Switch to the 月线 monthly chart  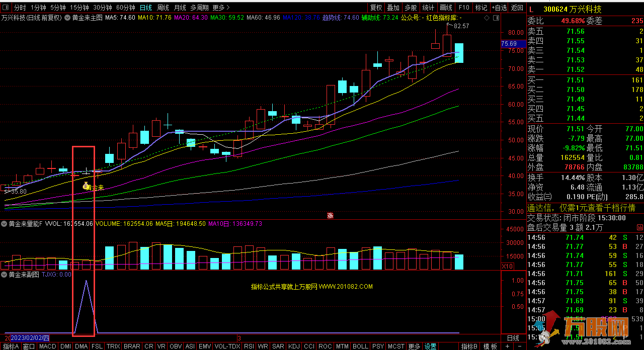(x=180, y=8)
